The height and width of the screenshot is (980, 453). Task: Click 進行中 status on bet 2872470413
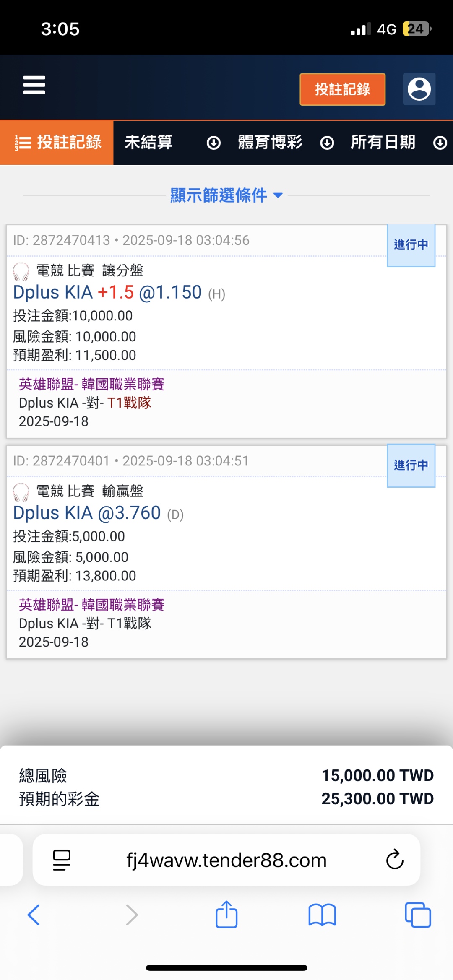[x=411, y=245]
